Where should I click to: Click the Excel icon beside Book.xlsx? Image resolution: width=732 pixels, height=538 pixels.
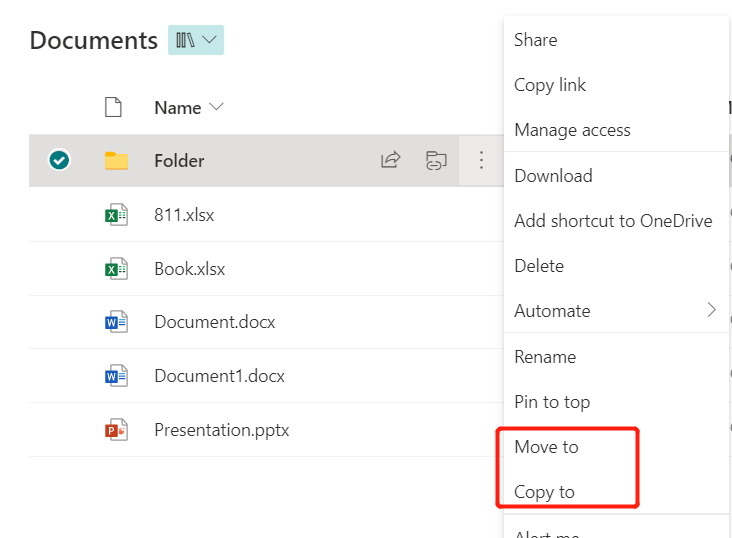(x=117, y=269)
